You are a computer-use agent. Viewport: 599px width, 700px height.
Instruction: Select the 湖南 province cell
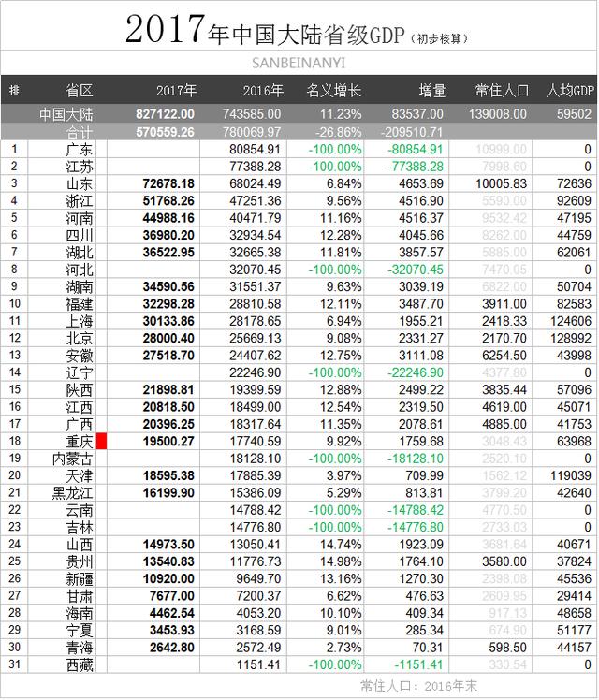point(79,286)
